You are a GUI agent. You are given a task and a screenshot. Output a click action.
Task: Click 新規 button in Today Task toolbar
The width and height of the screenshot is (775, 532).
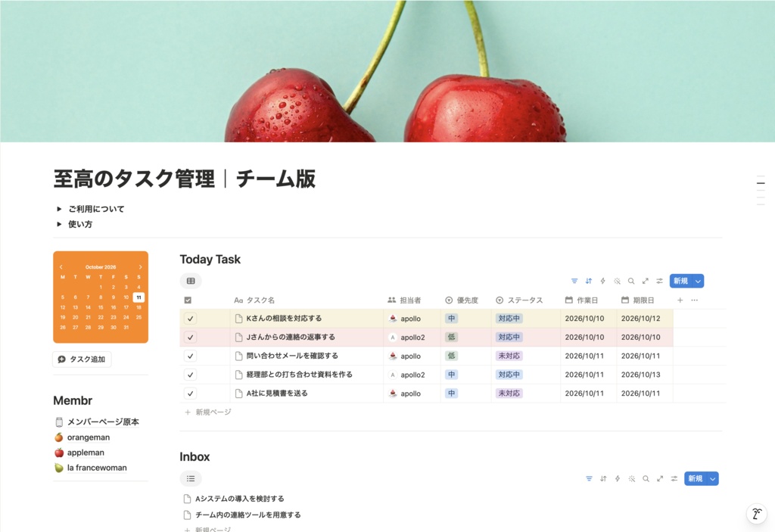pyautogui.click(x=680, y=281)
